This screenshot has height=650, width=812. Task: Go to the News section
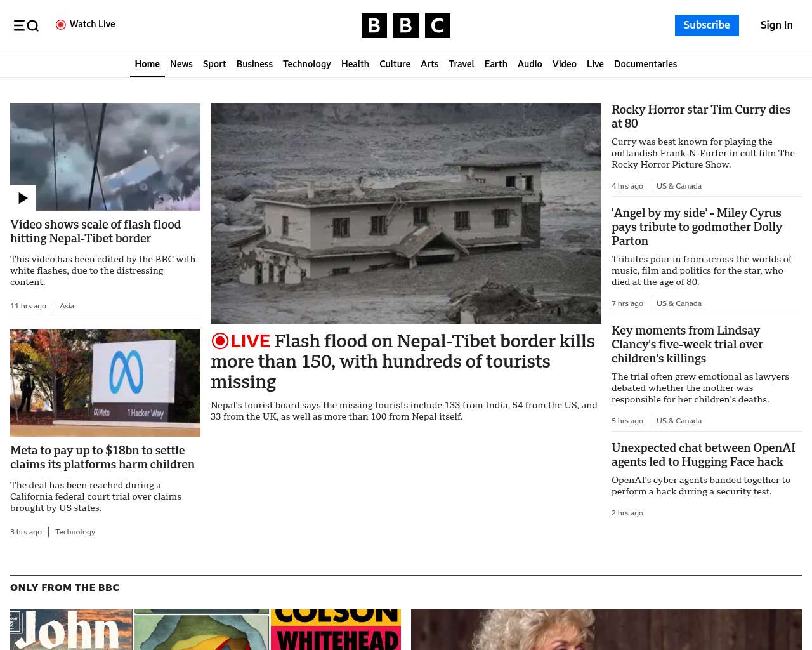point(181,64)
